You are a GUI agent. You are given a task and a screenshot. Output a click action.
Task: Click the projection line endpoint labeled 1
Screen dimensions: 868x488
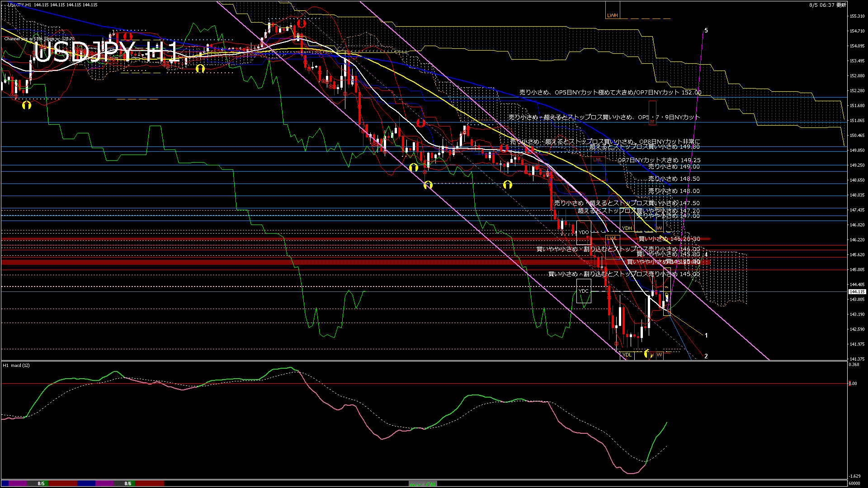706,335
